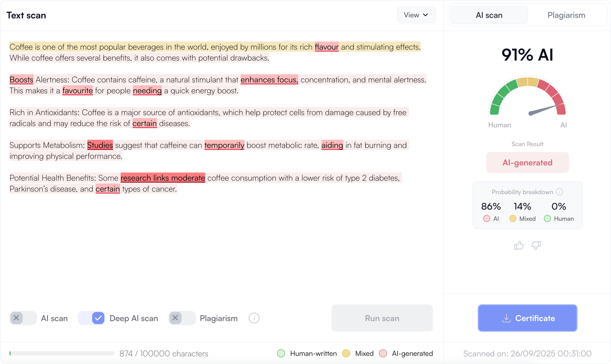Image resolution: width=611 pixels, height=364 pixels.
Task: Click the yellow Mixed legend dot
Action: [x=346, y=353]
